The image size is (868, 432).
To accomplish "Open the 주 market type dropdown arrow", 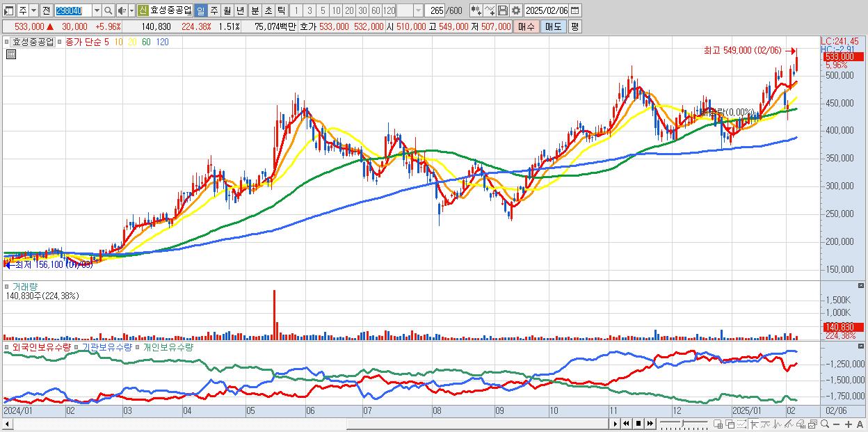I will (x=33, y=11).
